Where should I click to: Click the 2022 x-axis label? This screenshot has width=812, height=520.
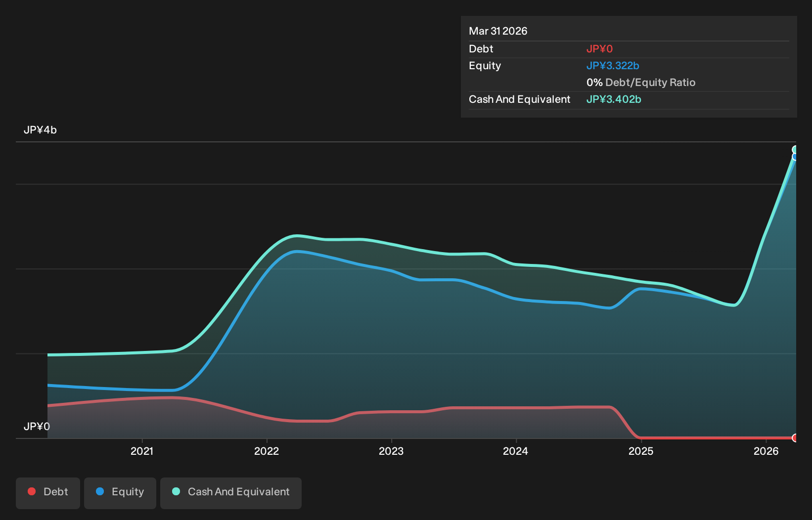pos(267,451)
